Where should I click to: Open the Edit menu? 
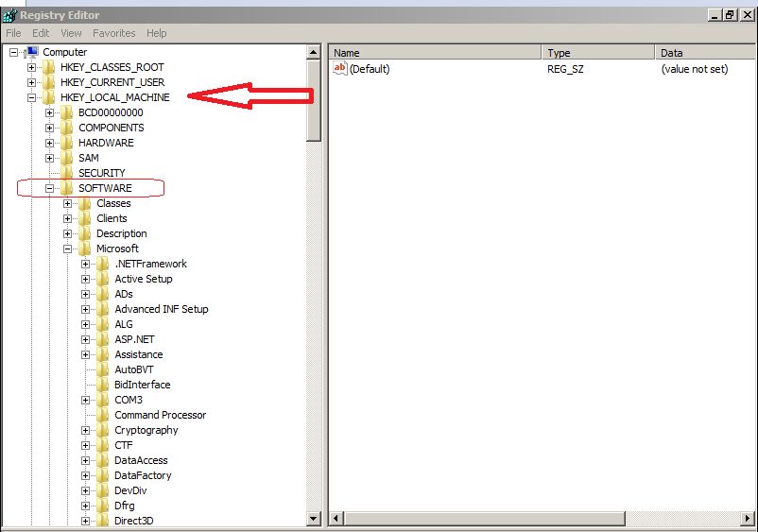(x=41, y=33)
